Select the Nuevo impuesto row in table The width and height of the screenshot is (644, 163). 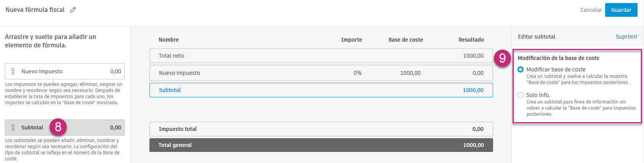321,73
